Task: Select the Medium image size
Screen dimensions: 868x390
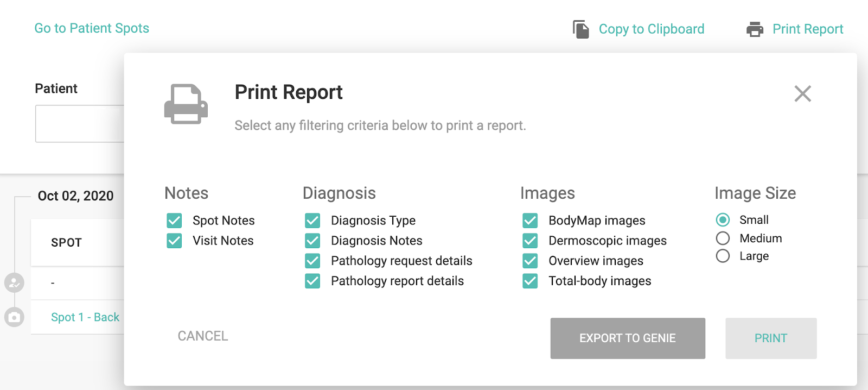Action: click(723, 238)
